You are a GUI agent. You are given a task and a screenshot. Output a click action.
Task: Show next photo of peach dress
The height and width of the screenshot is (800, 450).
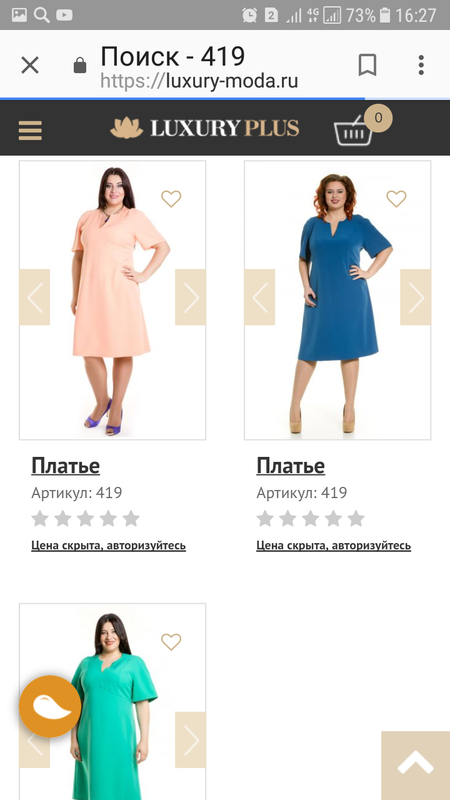click(x=190, y=297)
